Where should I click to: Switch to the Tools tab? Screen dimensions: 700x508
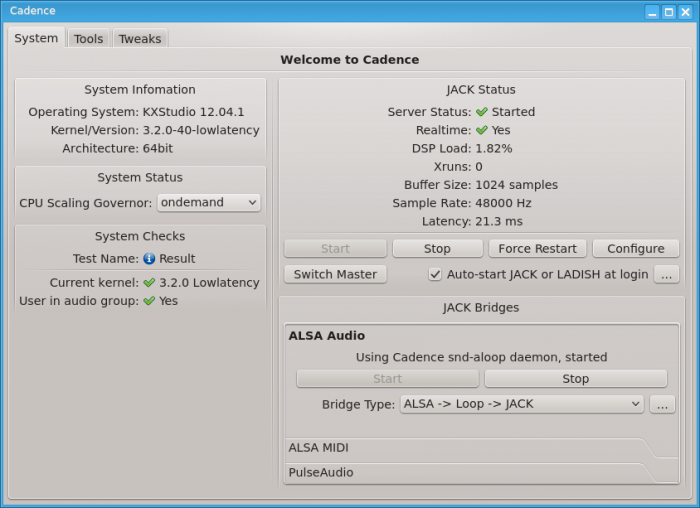pos(88,39)
